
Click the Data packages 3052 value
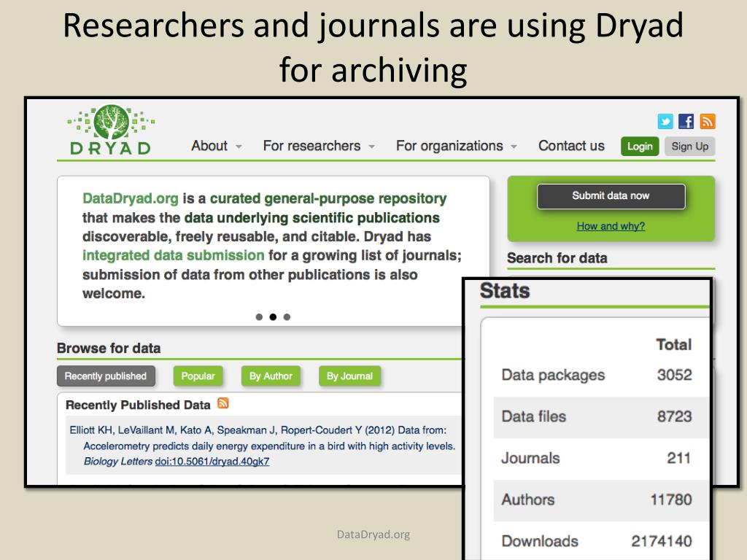674,375
